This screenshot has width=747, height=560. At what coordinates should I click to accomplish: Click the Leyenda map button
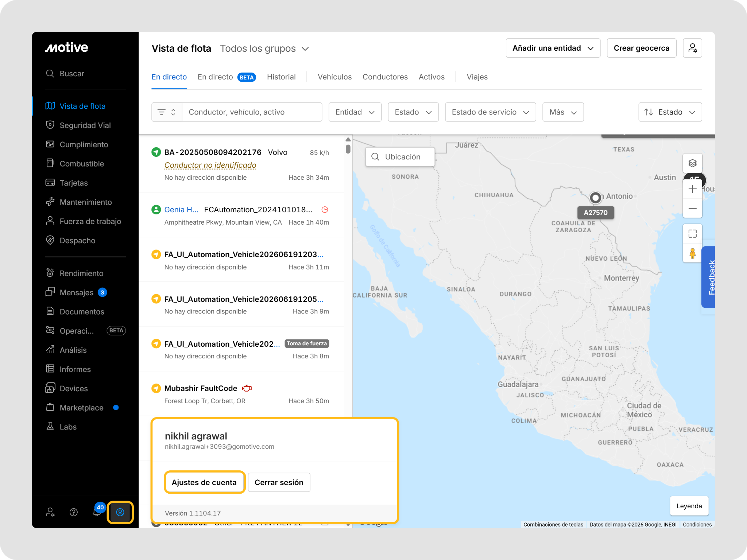point(689,506)
